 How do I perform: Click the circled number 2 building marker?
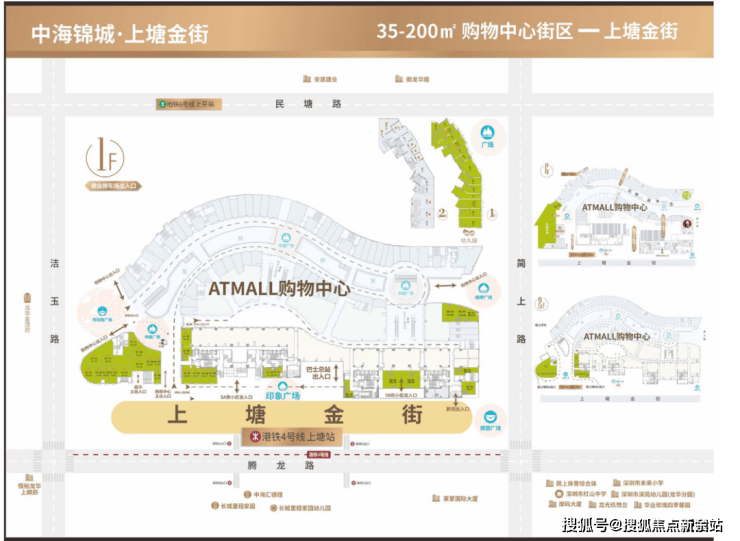click(442, 213)
